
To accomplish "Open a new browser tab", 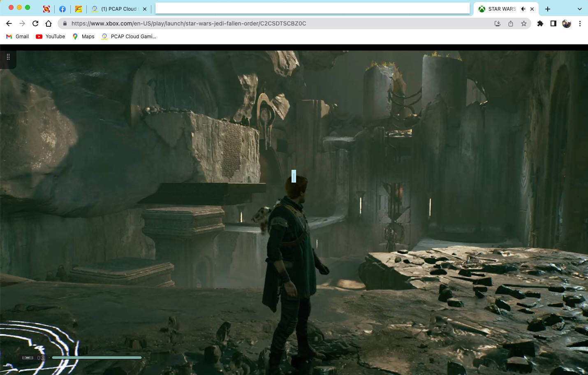I will [548, 9].
